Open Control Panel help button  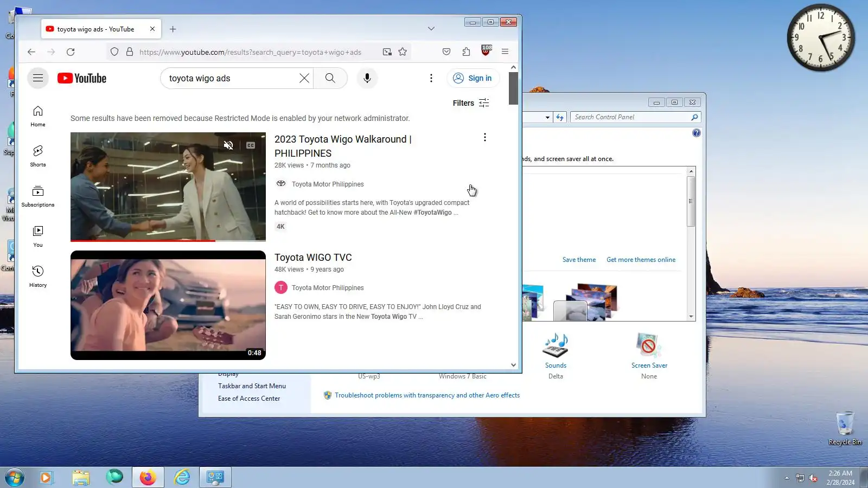[x=697, y=133]
